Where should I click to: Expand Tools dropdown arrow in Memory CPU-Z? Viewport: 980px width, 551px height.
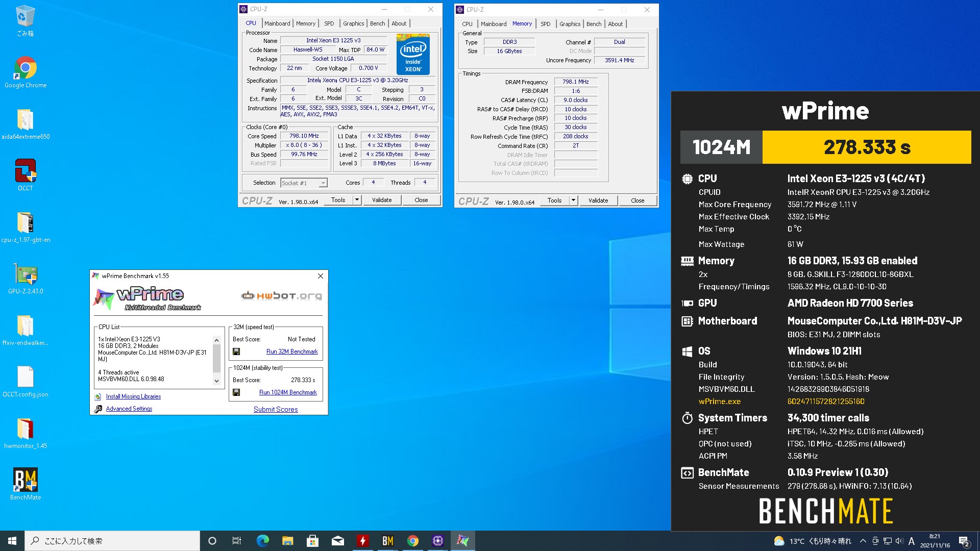tap(573, 201)
